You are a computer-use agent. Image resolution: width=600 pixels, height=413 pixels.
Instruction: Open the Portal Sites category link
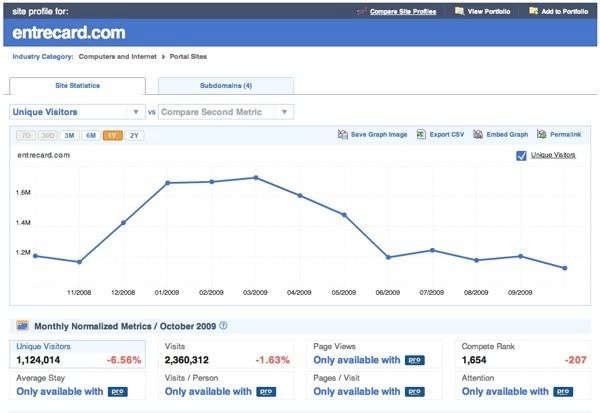click(x=188, y=57)
